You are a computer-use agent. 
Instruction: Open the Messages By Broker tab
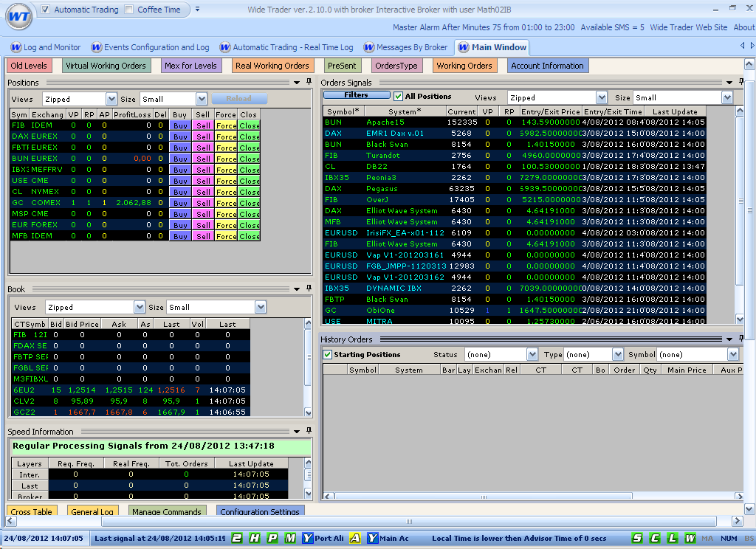pos(405,47)
